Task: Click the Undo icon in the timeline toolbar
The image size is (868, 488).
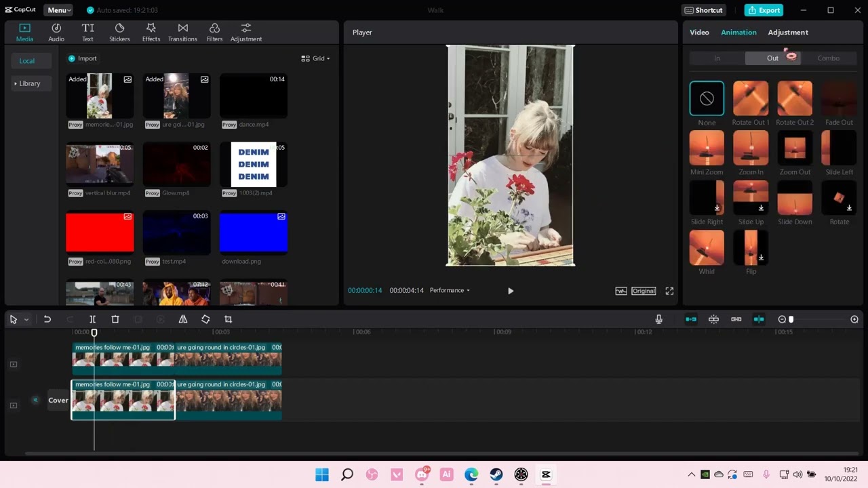Action: coord(47,319)
